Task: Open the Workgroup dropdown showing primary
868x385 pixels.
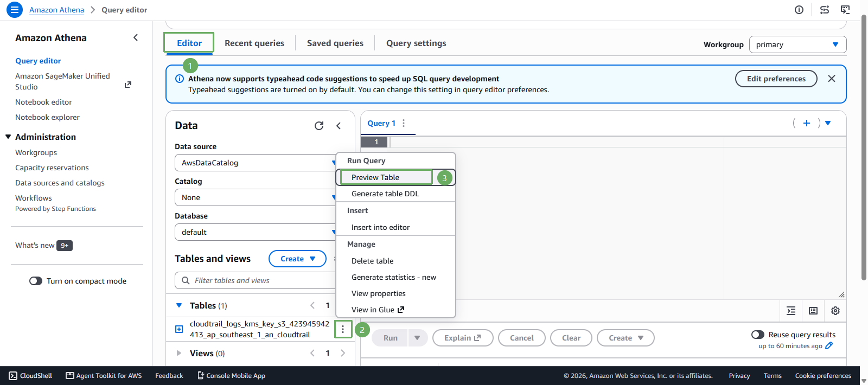Action: click(x=797, y=44)
